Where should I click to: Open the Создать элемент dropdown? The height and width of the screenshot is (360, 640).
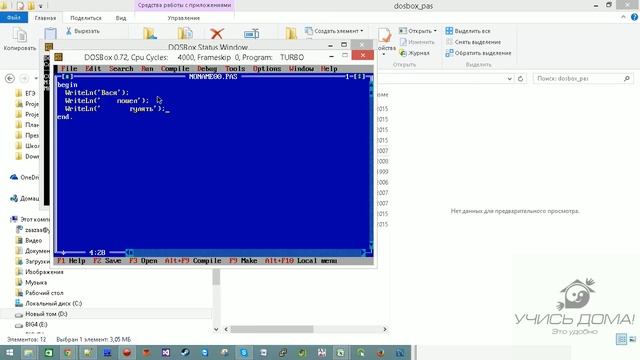coord(334,31)
